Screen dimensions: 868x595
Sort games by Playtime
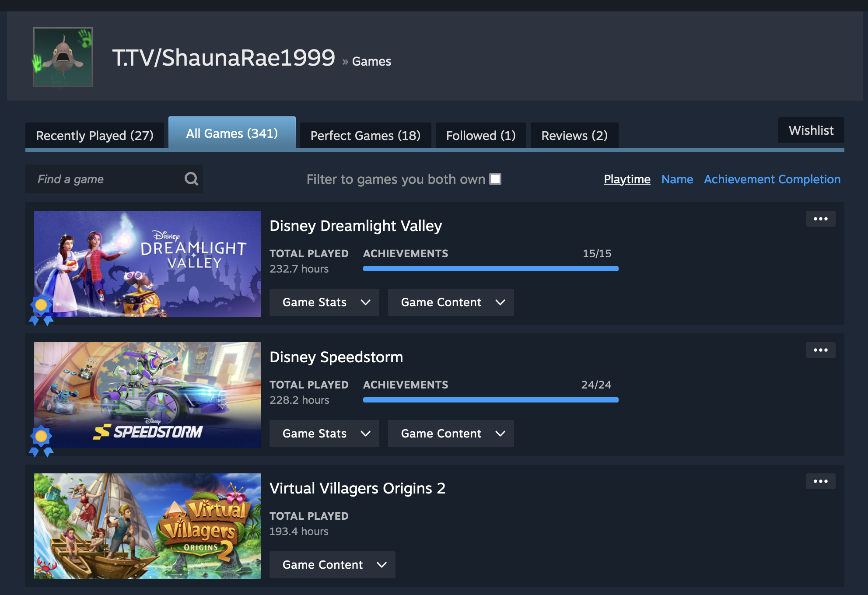tap(627, 179)
